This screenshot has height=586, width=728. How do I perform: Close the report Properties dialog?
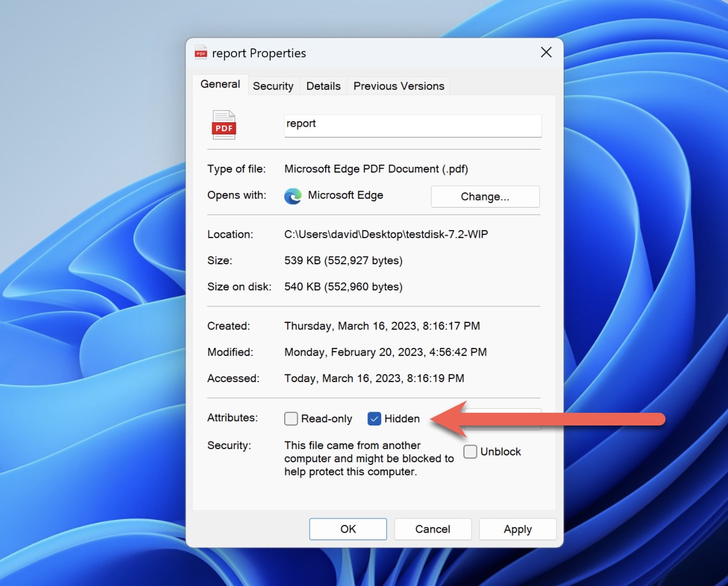pyautogui.click(x=546, y=52)
